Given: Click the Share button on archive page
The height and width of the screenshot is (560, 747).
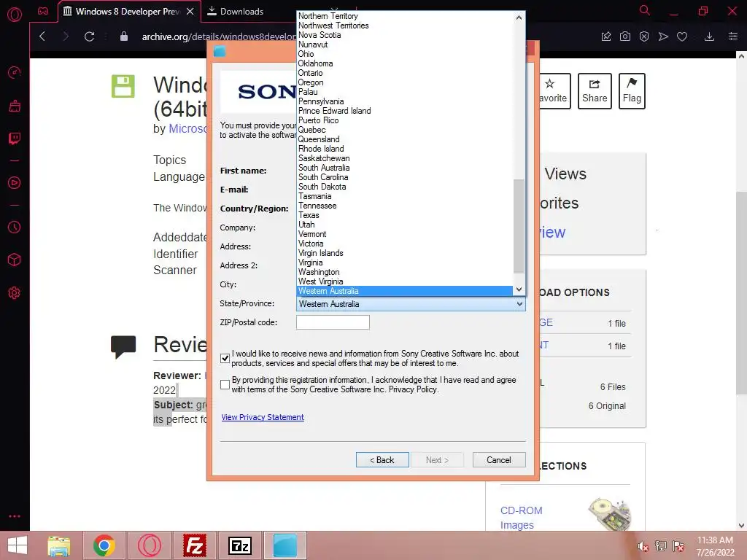Looking at the screenshot, I should pos(595,91).
